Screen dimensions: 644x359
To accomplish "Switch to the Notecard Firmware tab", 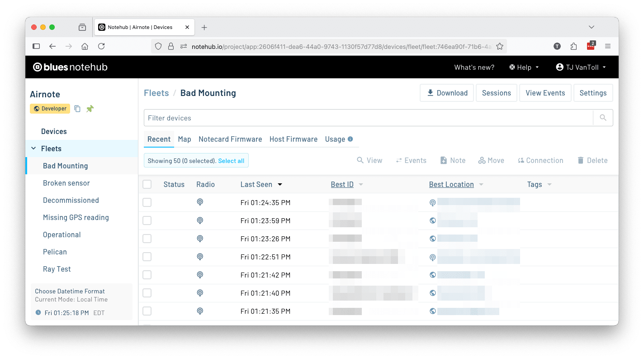I will tap(230, 139).
